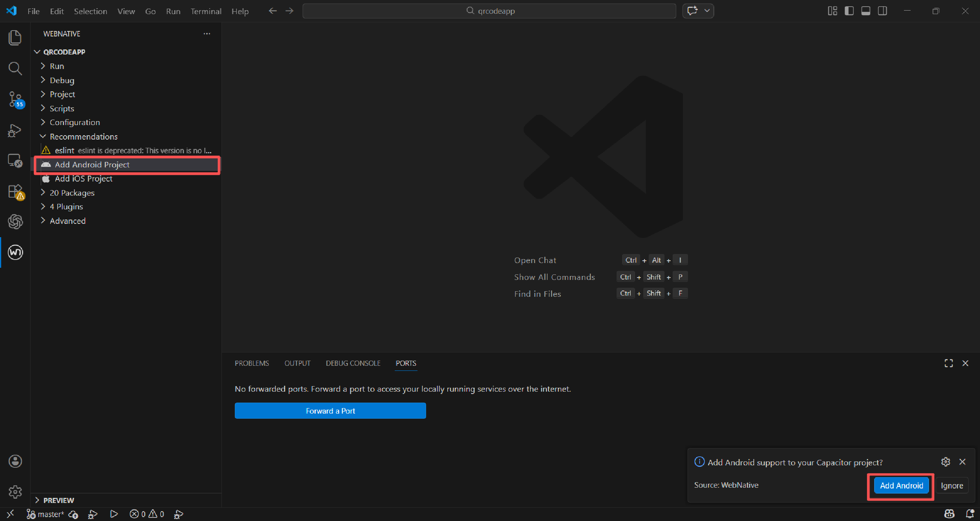Viewport: 980px width, 521px height.
Task: Expand the 4 Plugins node
Action: [126, 207]
